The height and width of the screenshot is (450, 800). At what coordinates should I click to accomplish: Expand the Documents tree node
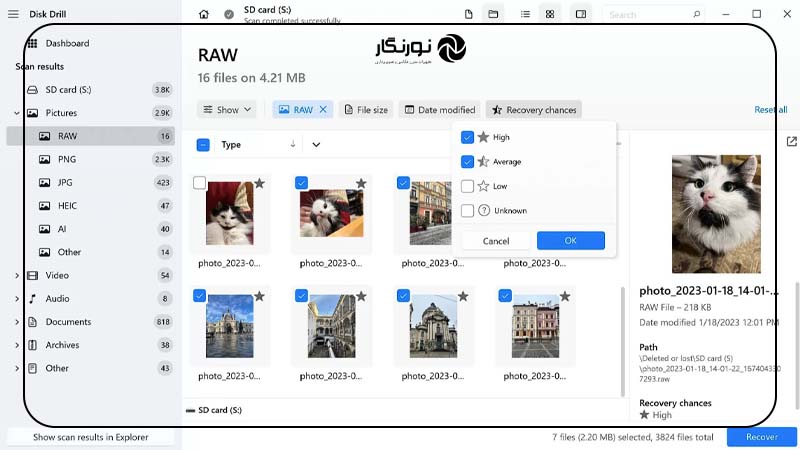coord(17,322)
